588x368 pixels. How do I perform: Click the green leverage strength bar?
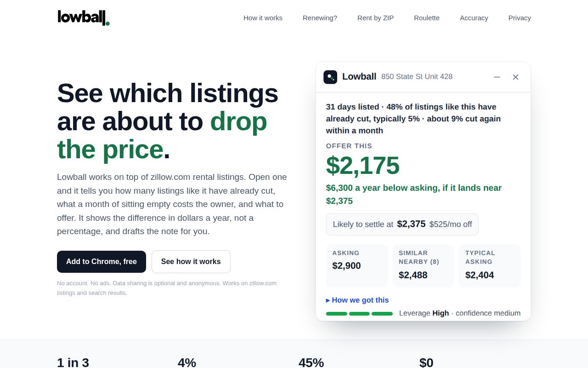[359, 314]
